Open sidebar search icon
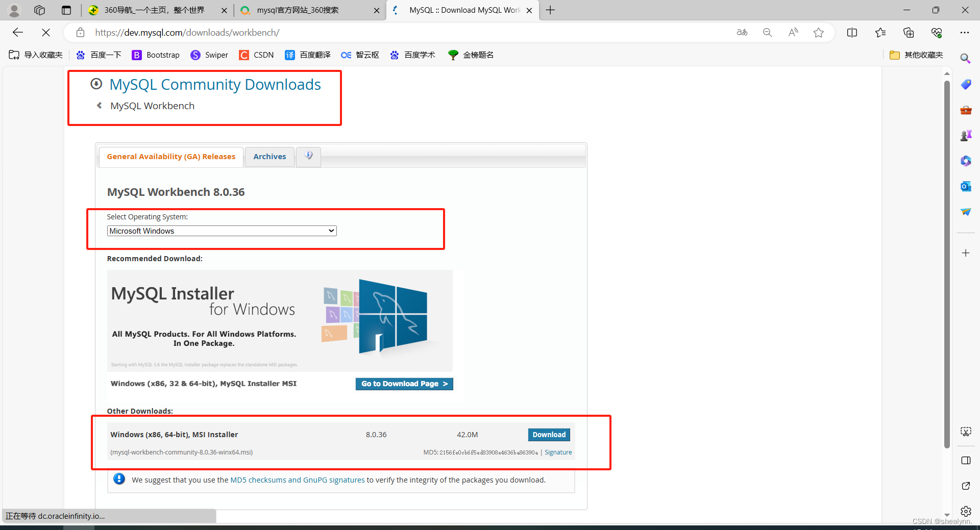980x530 pixels. 965,59
